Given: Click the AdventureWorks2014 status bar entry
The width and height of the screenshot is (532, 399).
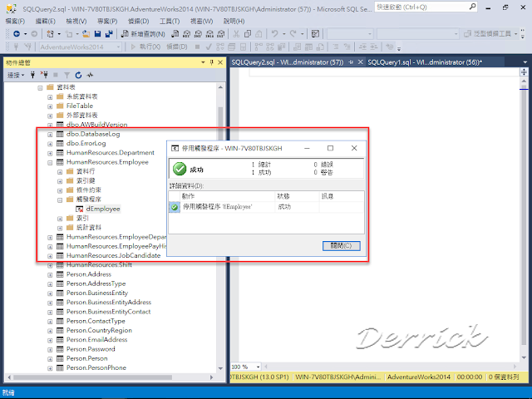Looking at the screenshot, I should 419,377.
